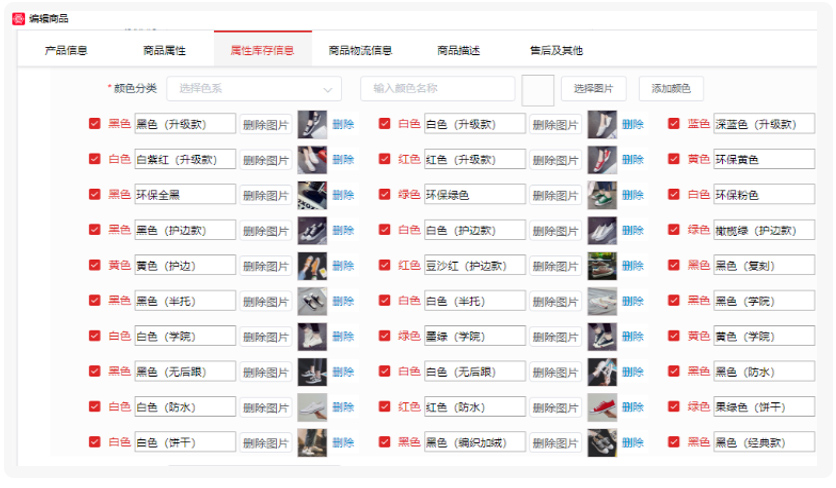Click thumbnail image of 黑色（护边款） shoe
836x488 pixels.
click(x=312, y=230)
